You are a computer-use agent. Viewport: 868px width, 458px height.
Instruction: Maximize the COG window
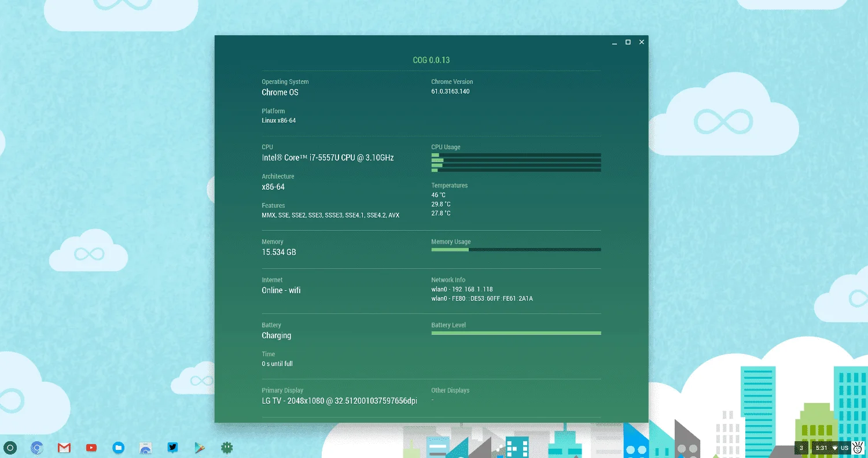pos(628,42)
